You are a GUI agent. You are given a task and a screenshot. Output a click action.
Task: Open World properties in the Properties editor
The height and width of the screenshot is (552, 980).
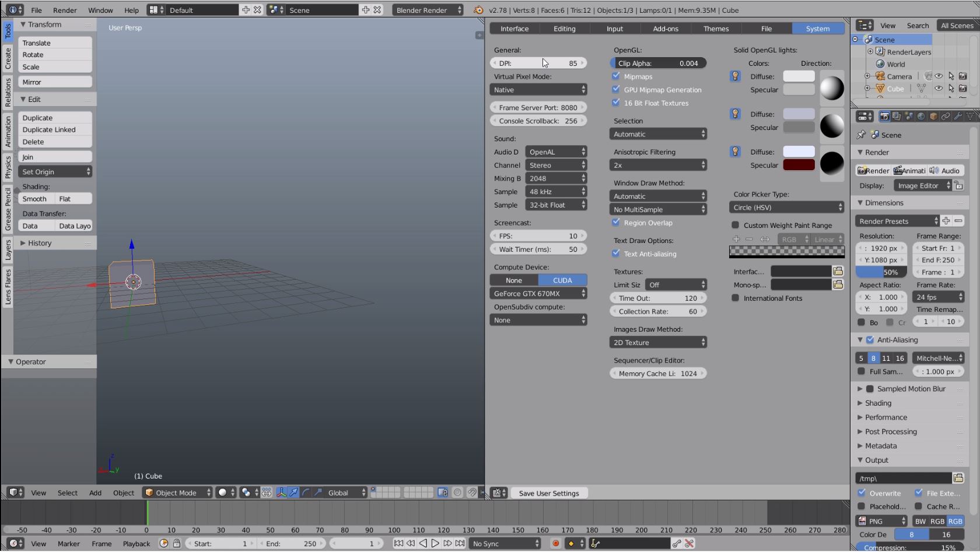click(x=922, y=116)
